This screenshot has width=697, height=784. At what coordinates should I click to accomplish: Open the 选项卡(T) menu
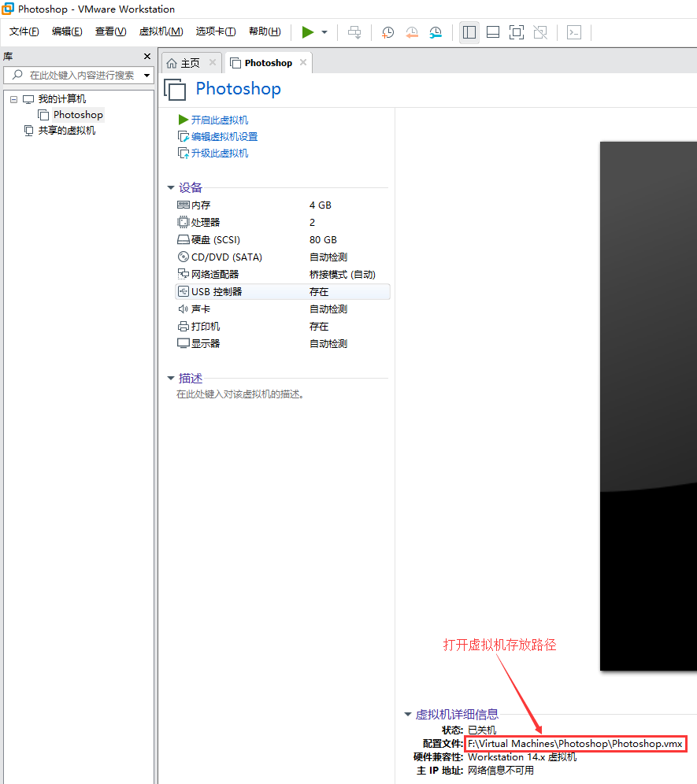(216, 31)
